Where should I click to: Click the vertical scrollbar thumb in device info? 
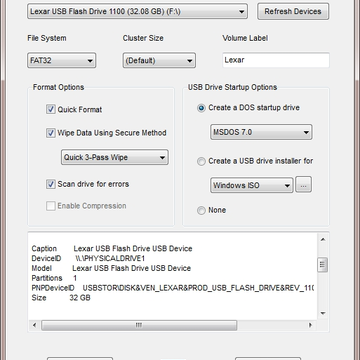[x=322, y=265]
